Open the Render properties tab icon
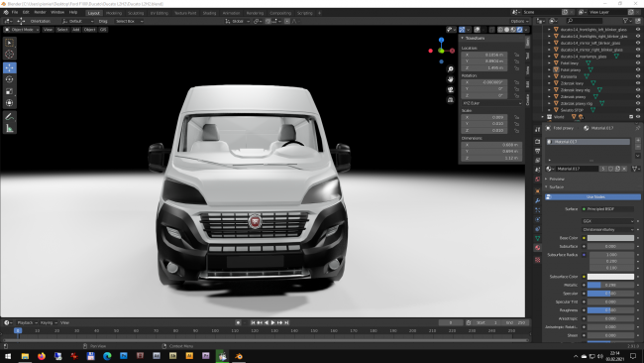 pyautogui.click(x=537, y=142)
